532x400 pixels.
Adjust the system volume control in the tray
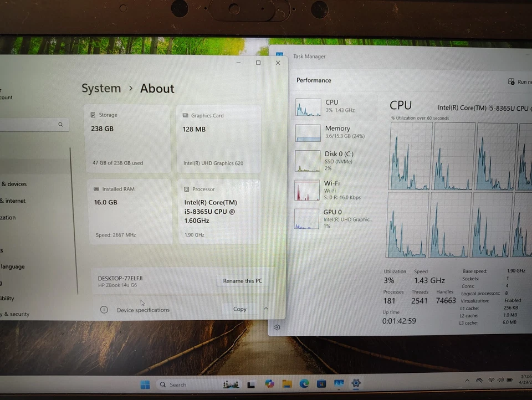(x=500, y=380)
